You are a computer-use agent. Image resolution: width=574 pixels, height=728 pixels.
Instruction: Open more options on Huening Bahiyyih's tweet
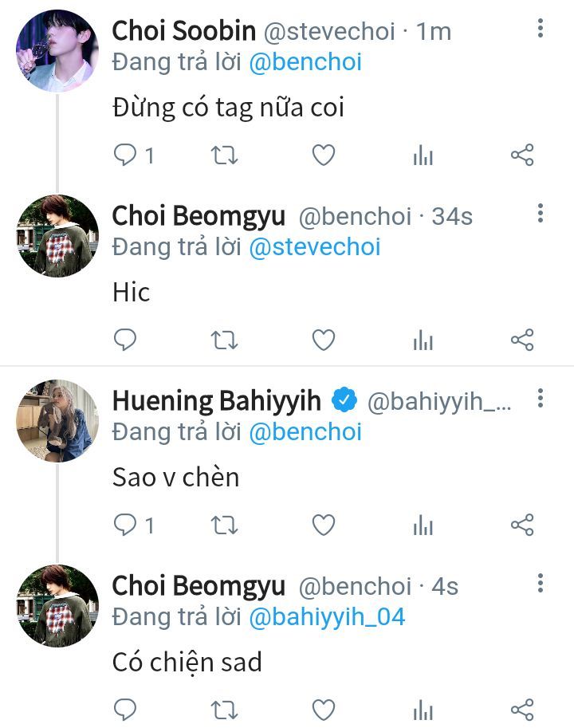point(541,399)
